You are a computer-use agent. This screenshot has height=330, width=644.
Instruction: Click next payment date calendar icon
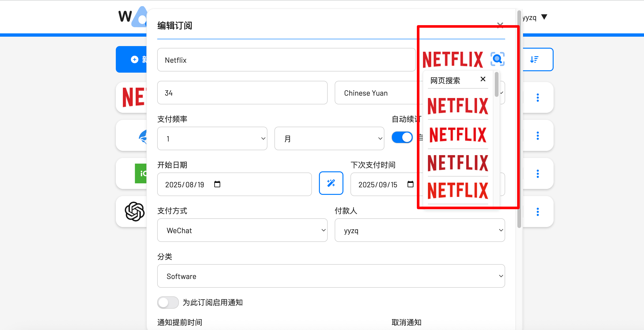(410, 184)
